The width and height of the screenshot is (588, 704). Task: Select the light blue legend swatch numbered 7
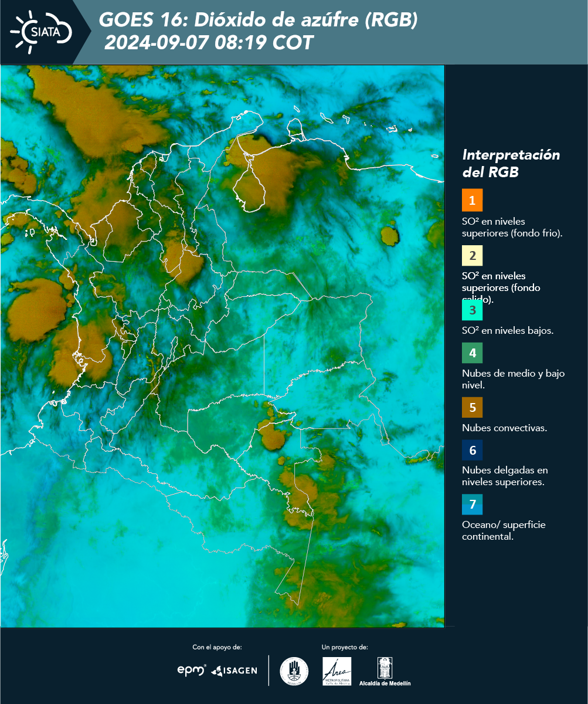pyautogui.click(x=472, y=505)
